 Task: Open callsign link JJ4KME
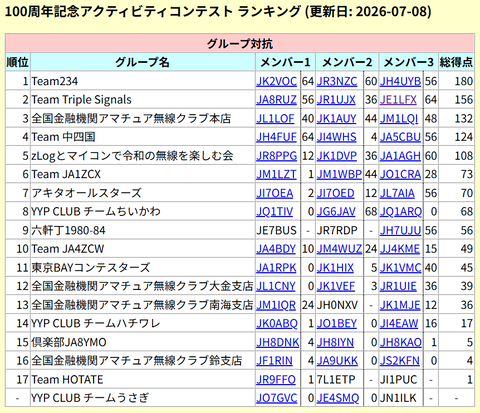(400, 249)
